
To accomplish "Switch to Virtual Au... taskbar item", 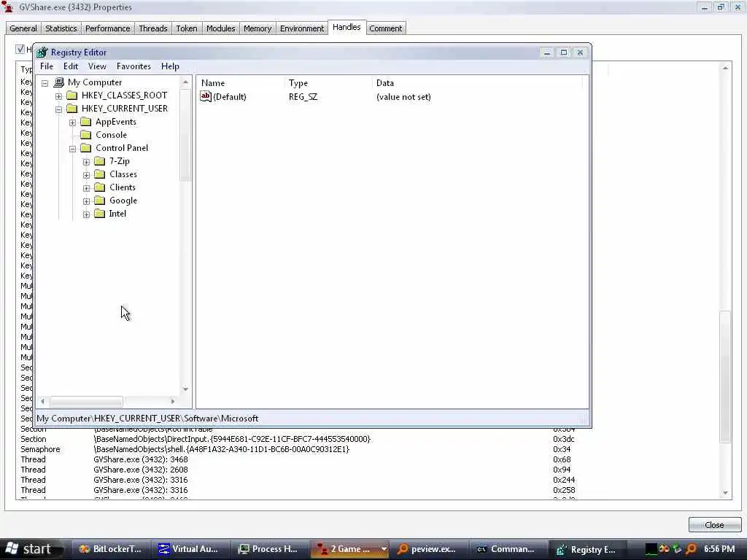I will click(x=190, y=549).
